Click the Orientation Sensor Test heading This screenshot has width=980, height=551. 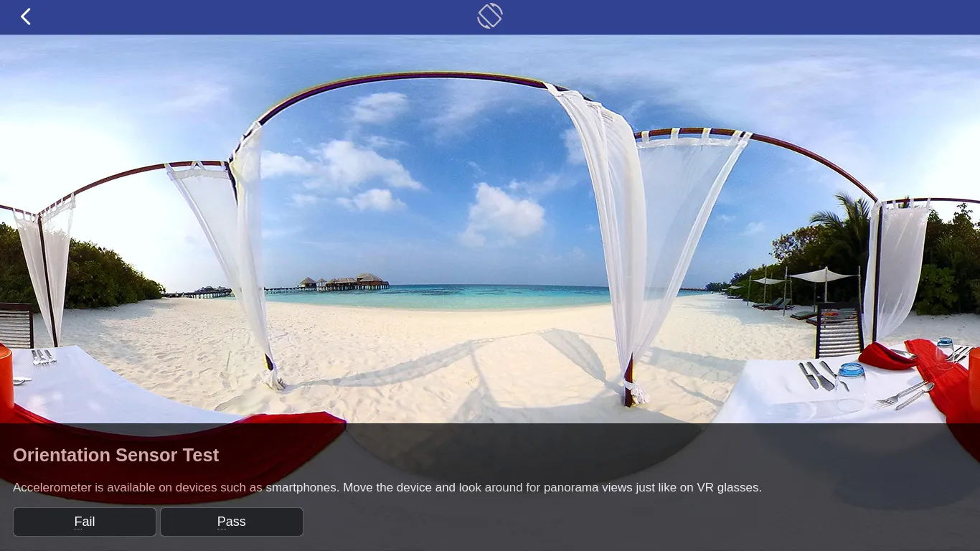(x=116, y=455)
